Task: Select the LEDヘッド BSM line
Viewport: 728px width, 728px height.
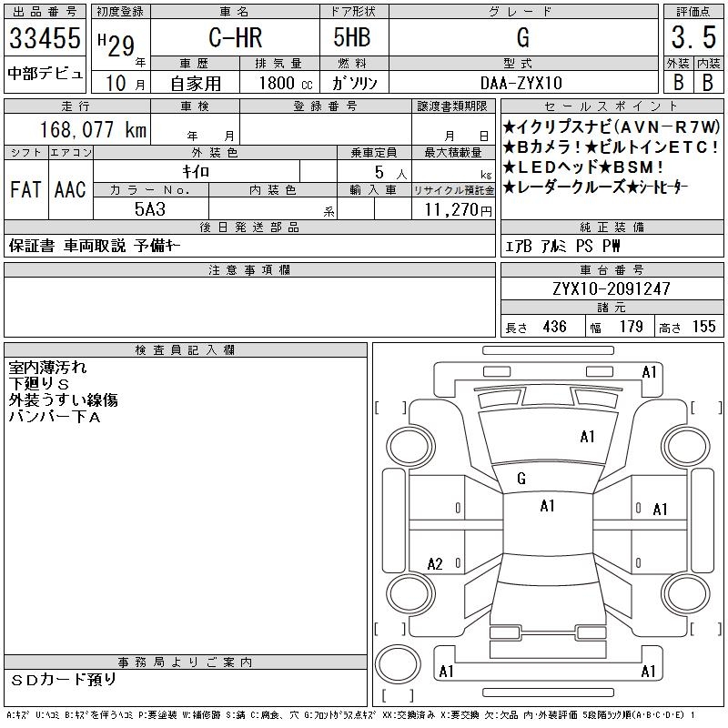Action: click(583, 167)
